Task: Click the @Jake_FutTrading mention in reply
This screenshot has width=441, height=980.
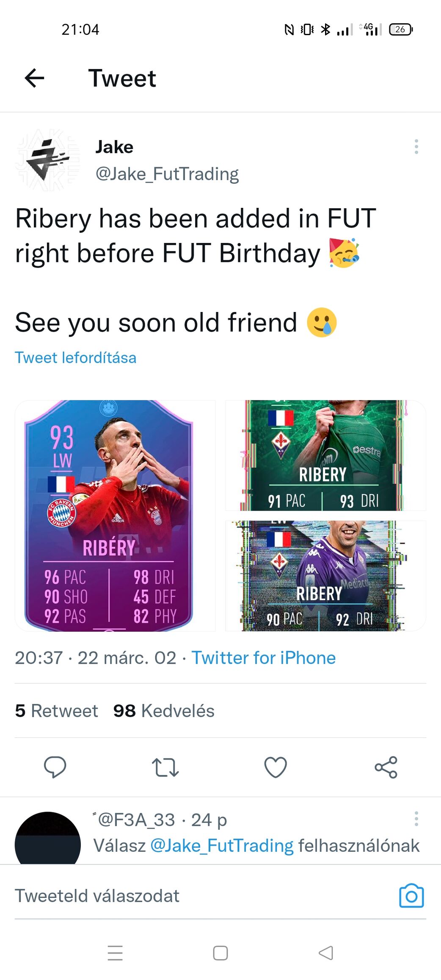Action: 222,846
